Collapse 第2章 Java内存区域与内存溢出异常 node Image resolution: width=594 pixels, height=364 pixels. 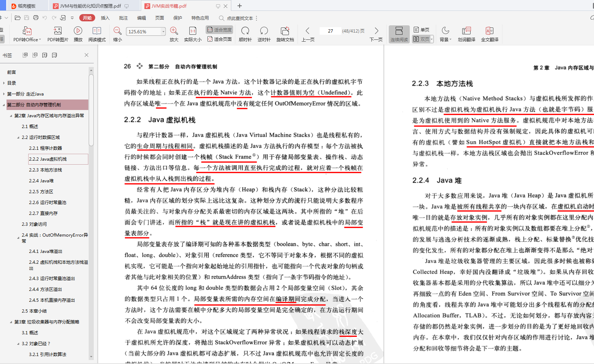[11, 116]
